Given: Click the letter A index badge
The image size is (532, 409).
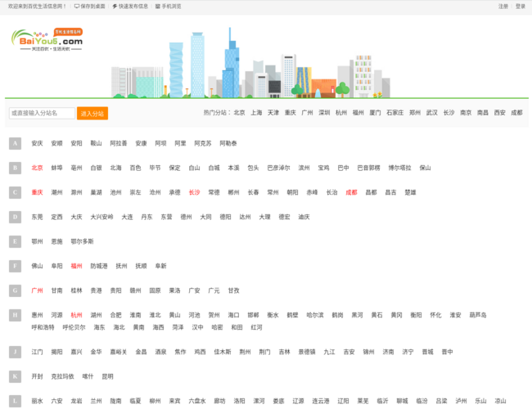Looking at the screenshot, I should tap(15, 143).
